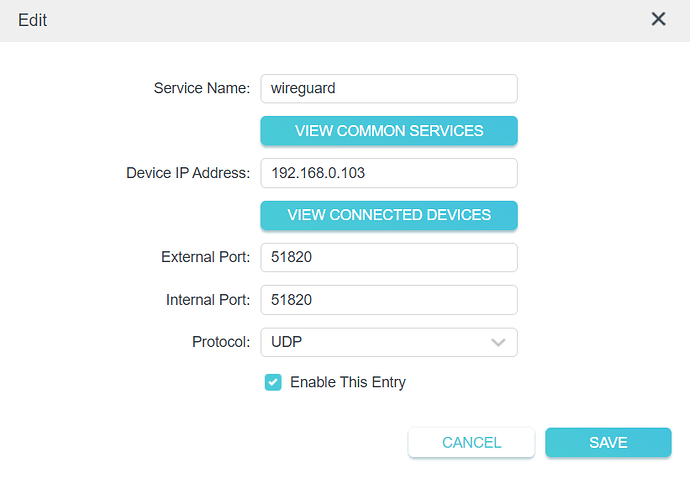The image size is (690, 494).
Task: Click the Device IP Address input field
Action: click(x=388, y=173)
